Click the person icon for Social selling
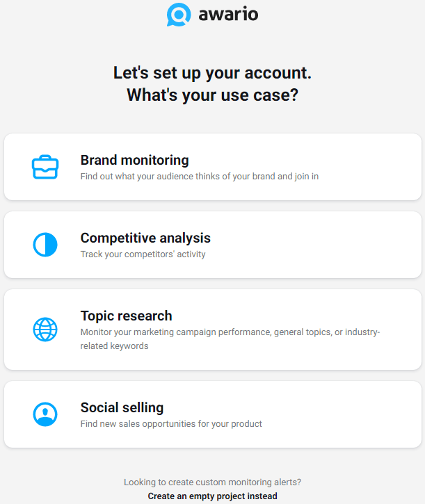The image size is (425, 504). click(45, 414)
